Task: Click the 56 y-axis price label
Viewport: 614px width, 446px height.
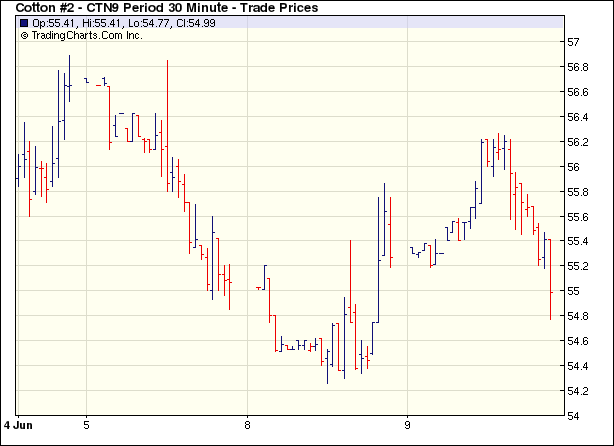Action: [574, 167]
